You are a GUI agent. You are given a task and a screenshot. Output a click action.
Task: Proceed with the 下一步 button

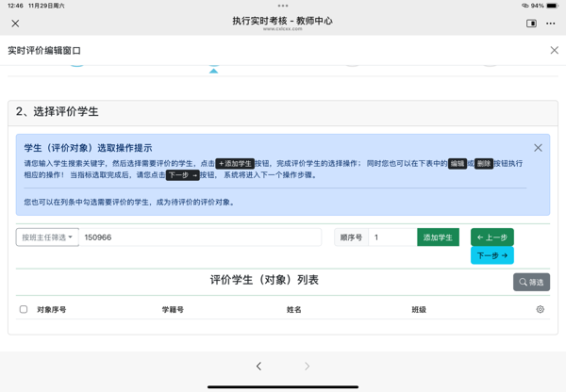point(491,255)
